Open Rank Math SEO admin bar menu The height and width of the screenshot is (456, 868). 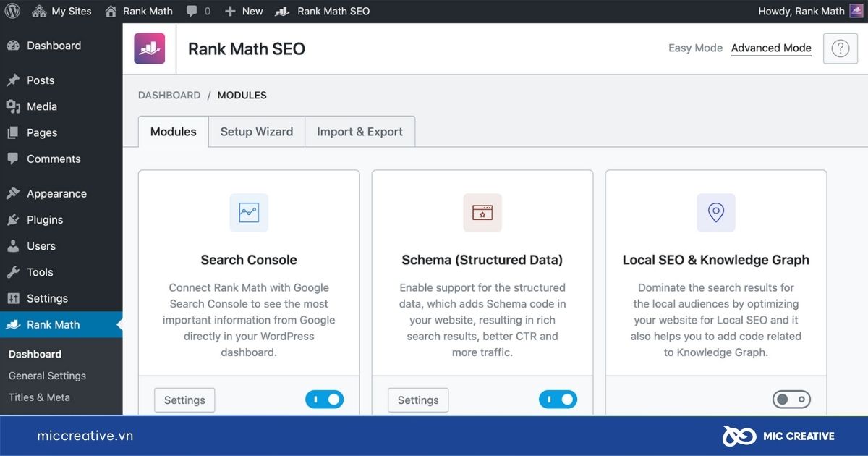pos(323,11)
